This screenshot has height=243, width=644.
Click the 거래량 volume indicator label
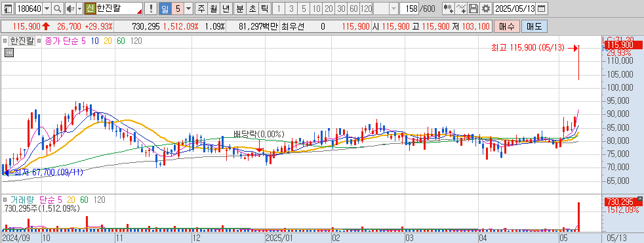(22, 200)
